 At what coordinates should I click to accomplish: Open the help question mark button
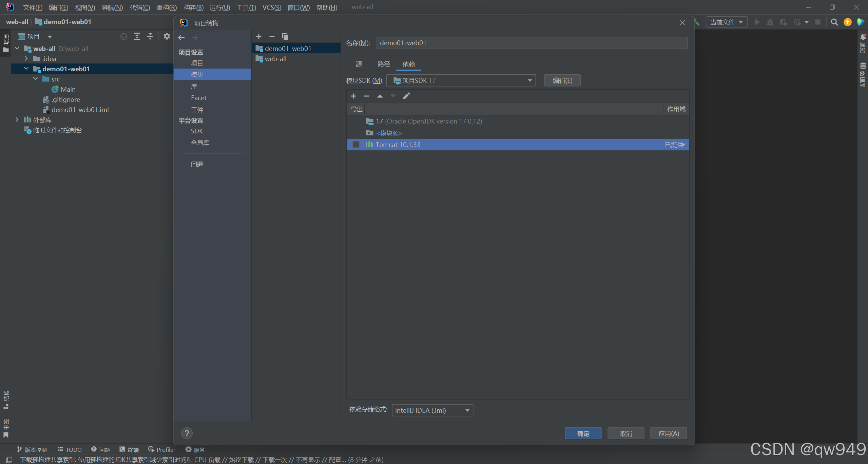point(187,433)
